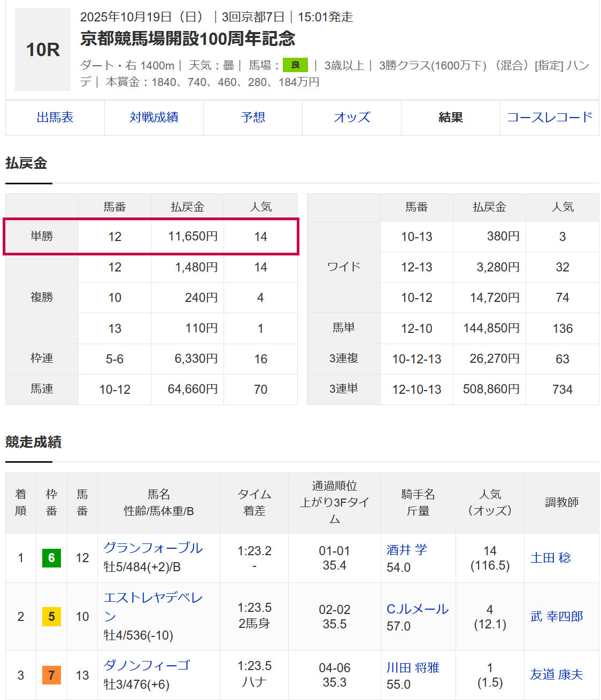Viewport: 601px width, 700px height.
Task: Click the green frame number 6 badge
Action: (x=51, y=558)
